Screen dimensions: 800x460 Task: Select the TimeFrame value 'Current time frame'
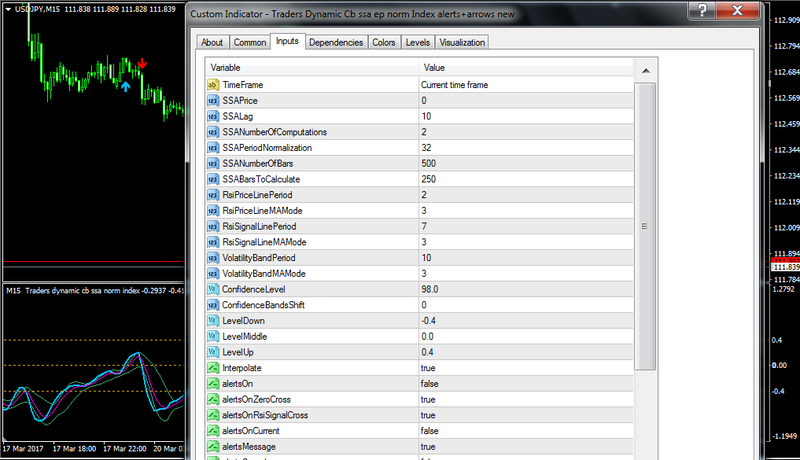coord(454,85)
